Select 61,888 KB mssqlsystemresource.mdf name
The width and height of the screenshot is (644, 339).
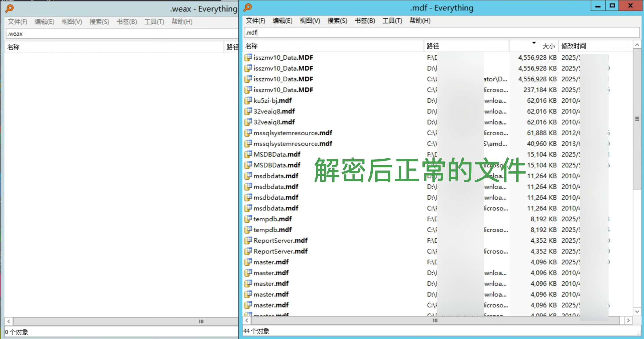coord(293,133)
